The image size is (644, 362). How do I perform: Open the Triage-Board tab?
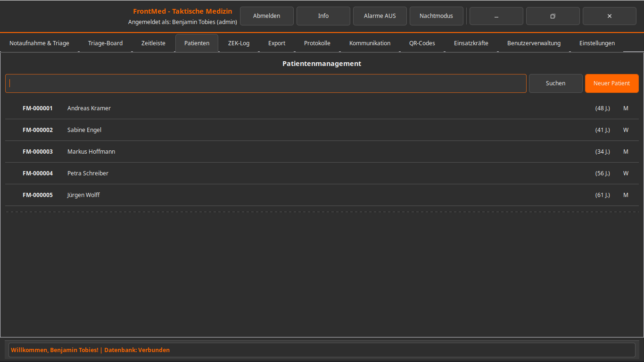pyautogui.click(x=105, y=43)
